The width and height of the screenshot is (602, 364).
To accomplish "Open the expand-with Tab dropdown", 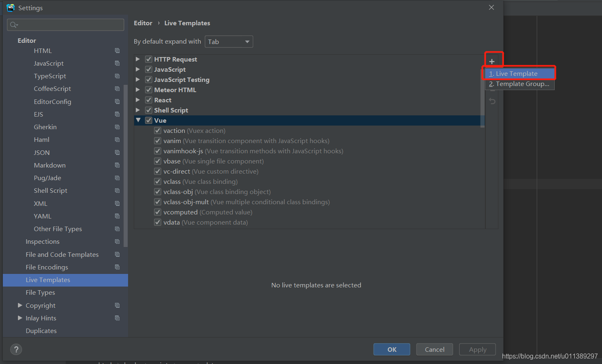I will 229,42.
